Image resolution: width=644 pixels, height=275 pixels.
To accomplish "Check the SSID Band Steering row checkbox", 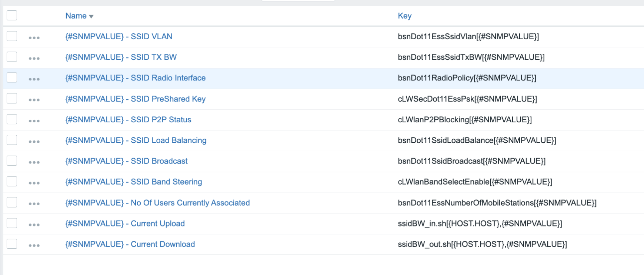I will point(12,181).
